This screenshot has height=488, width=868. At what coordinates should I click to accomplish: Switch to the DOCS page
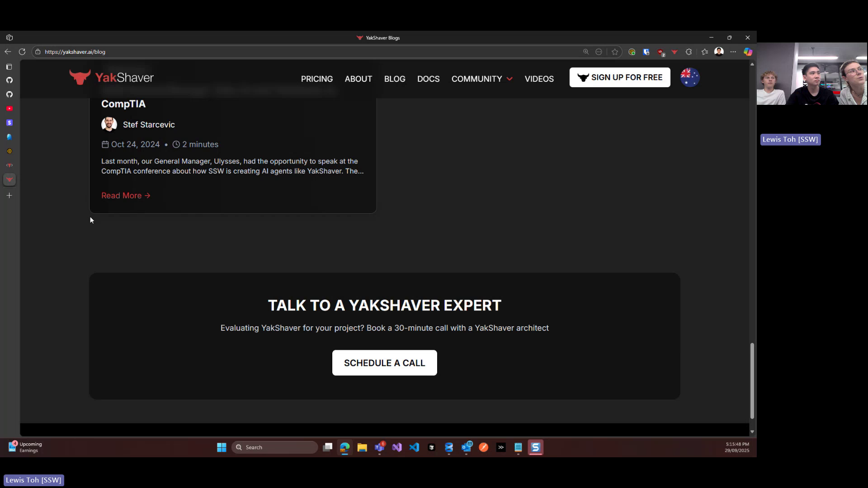pyautogui.click(x=429, y=79)
